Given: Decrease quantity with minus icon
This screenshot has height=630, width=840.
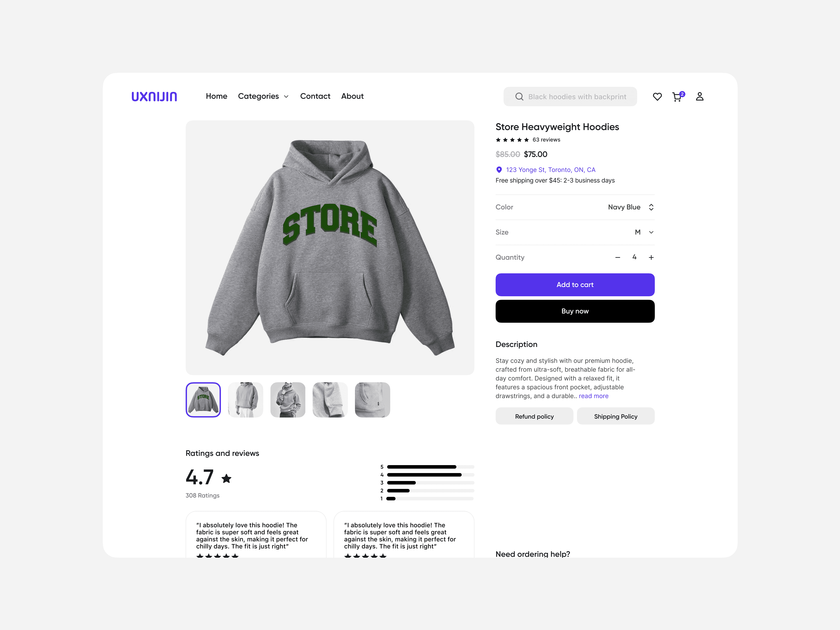Looking at the screenshot, I should (x=618, y=257).
